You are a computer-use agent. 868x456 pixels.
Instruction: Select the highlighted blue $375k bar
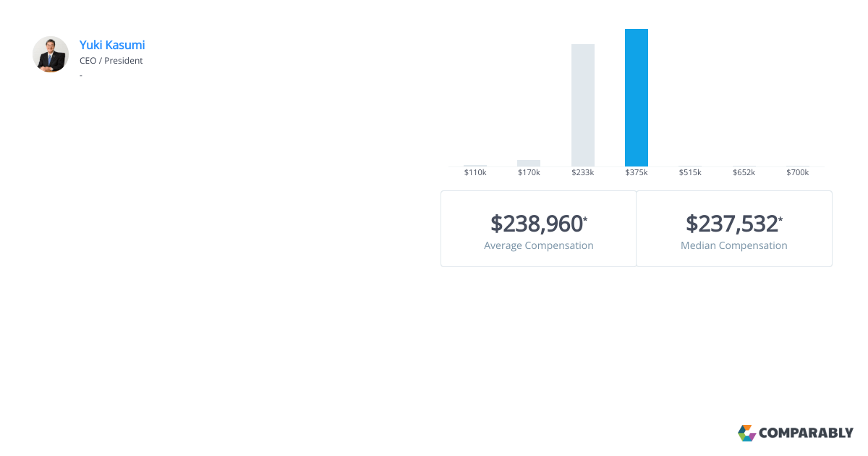point(637,98)
